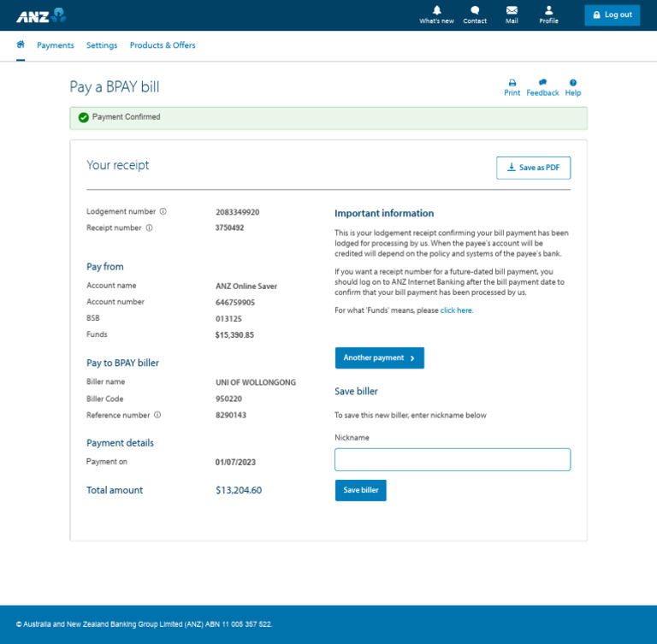This screenshot has height=644, width=657.
Task: Click the Help question mark icon
Action: coord(573,83)
